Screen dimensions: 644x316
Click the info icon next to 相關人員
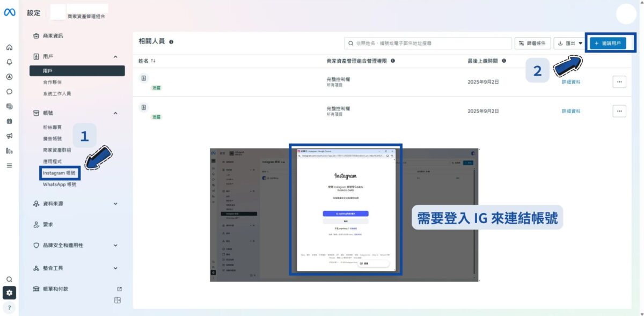click(x=171, y=42)
